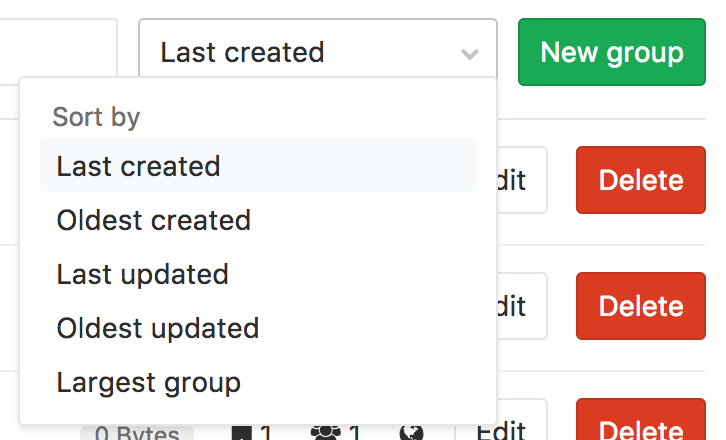726x440 pixels.
Task: Click the Sort by menu header
Action: pyautogui.click(x=96, y=117)
